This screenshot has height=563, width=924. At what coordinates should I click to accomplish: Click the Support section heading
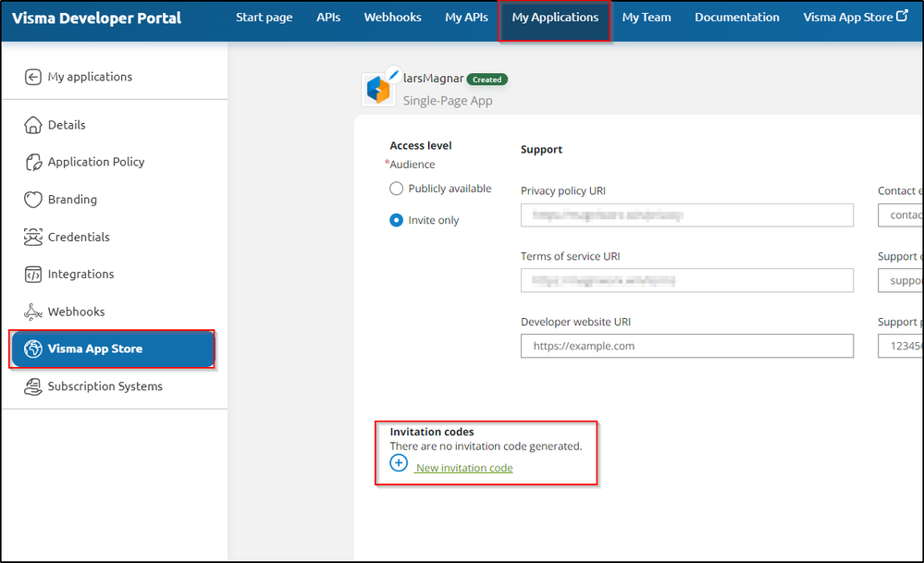542,150
